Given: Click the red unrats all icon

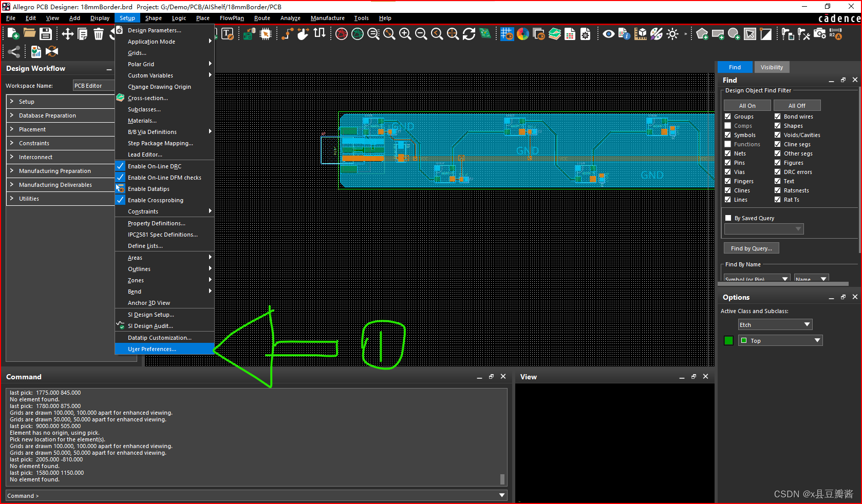Looking at the screenshot, I should click(342, 34).
